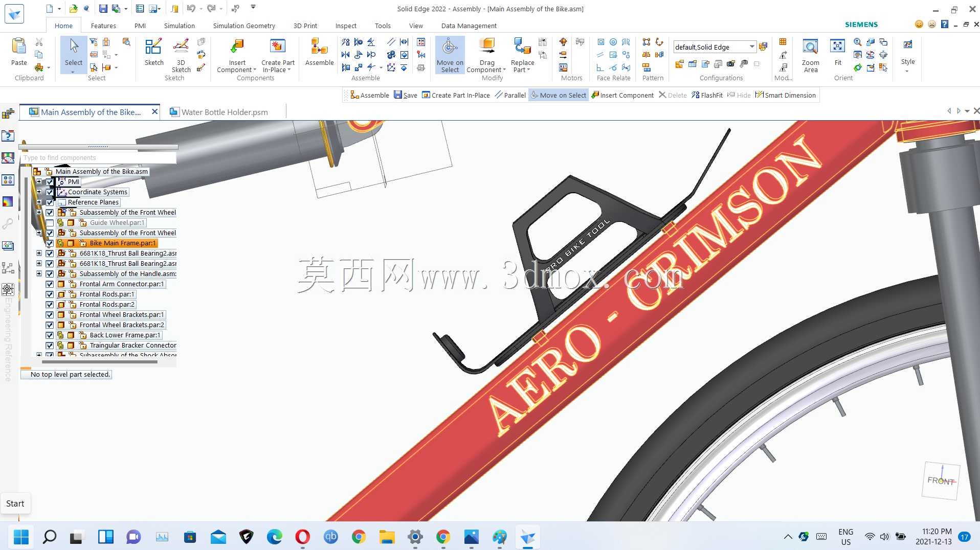Click the Insert Component icon
The height and width of the screenshot is (550, 980).
click(x=237, y=47)
